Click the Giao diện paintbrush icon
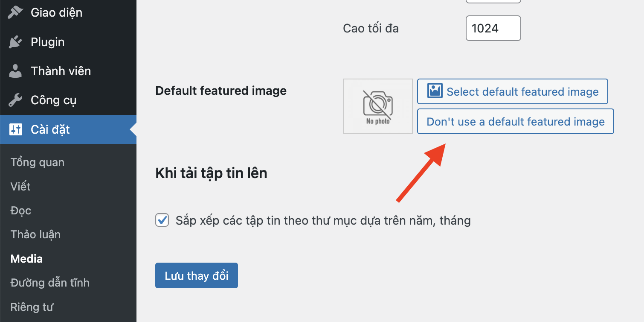This screenshot has width=644, height=322. (x=15, y=12)
